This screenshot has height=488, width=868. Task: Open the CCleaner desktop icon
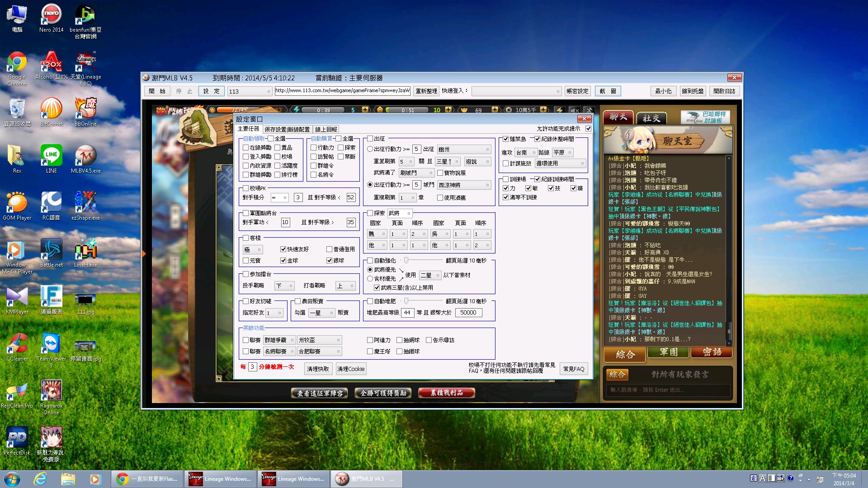(17, 347)
